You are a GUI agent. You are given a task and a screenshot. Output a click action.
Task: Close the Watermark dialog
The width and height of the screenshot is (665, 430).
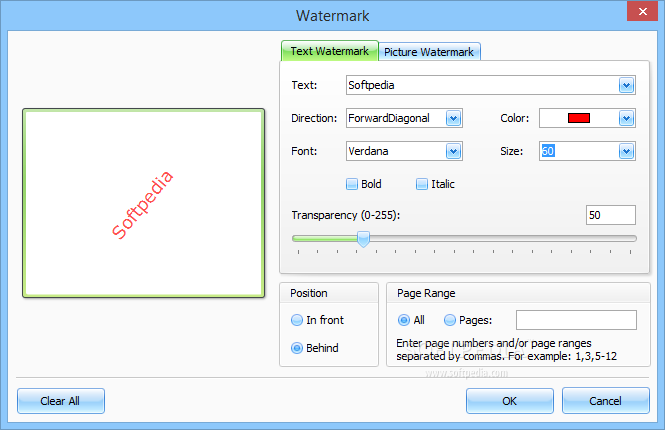[x=643, y=11]
